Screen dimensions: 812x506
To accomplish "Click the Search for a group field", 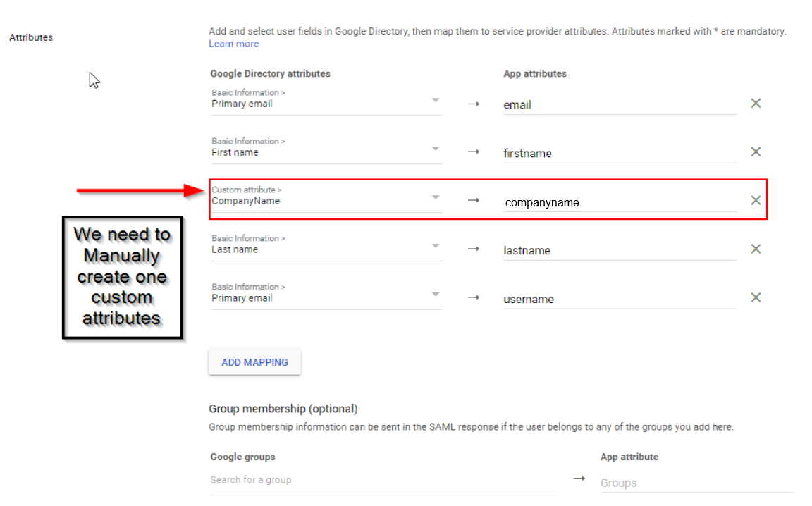I will 383,480.
